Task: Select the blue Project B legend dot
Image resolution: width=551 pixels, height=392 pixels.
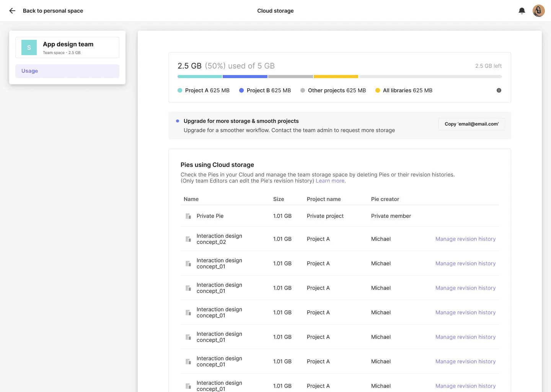Action: click(x=241, y=90)
